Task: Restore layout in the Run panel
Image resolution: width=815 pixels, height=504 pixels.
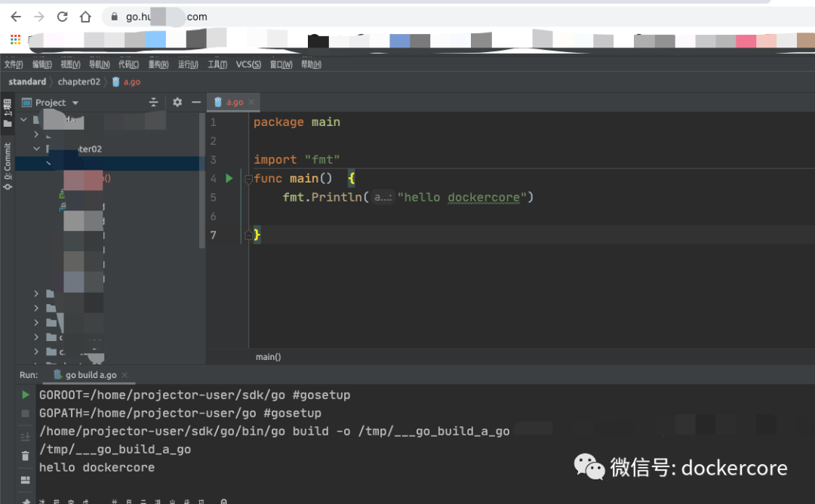Action: coord(26,480)
